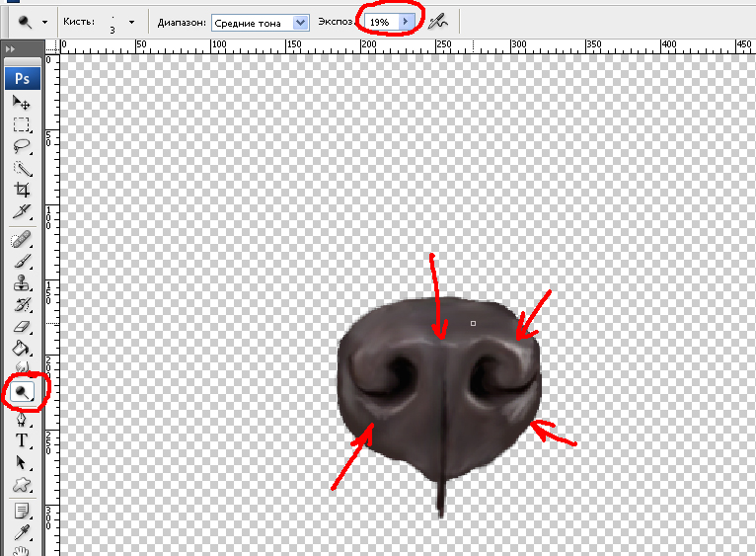Select the Rectangular Marquee tool
Screen dimensions: 756x556
[x=21, y=124]
